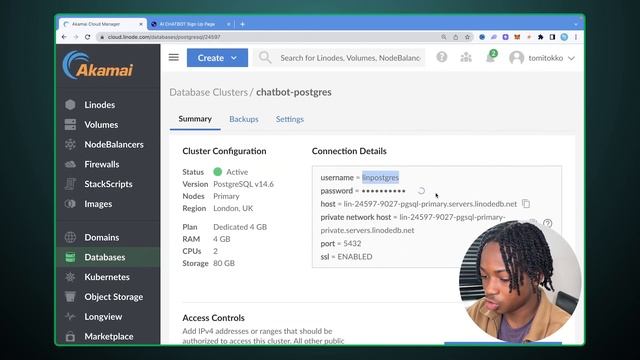This screenshot has width=640, height=360.
Task: Reload the browser page
Action: pos(87,37)
